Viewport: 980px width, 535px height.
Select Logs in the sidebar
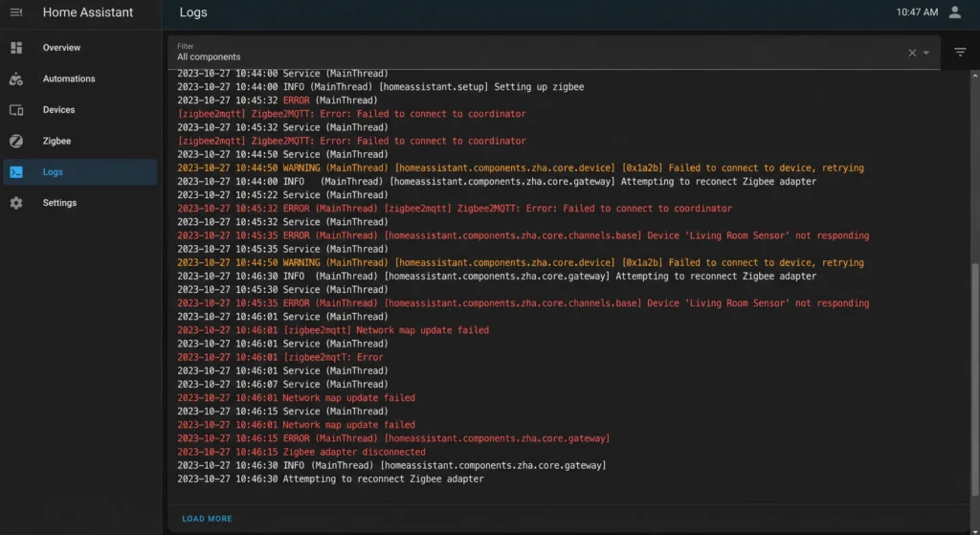click(80, 172)
